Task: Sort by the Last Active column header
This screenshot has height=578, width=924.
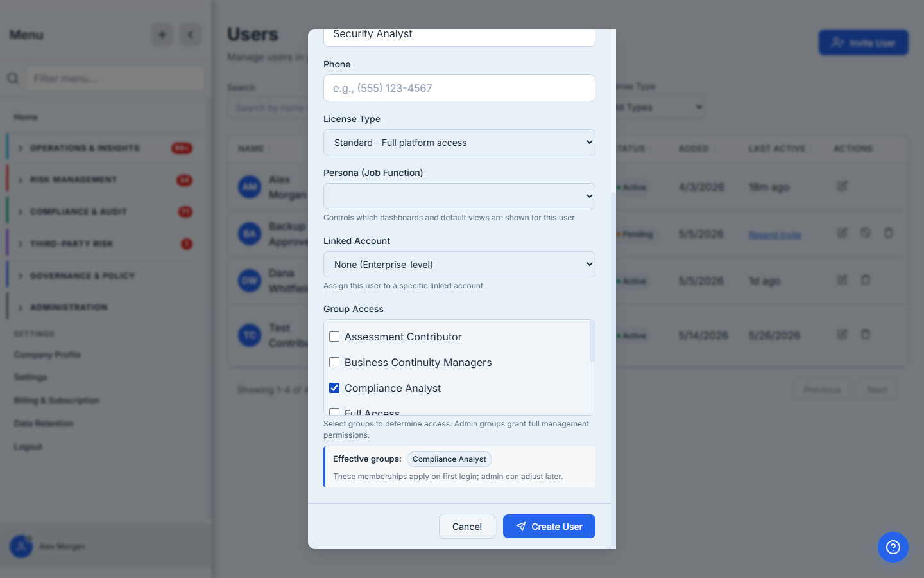Action: click(777, 148)
